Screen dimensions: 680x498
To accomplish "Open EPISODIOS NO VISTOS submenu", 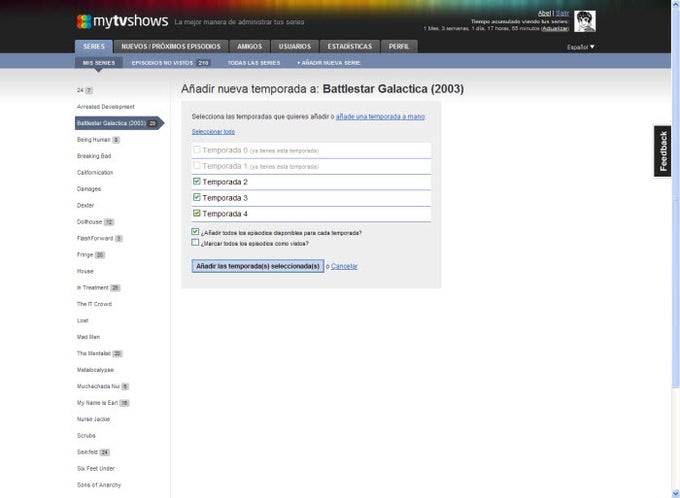I will pos(171,63).
